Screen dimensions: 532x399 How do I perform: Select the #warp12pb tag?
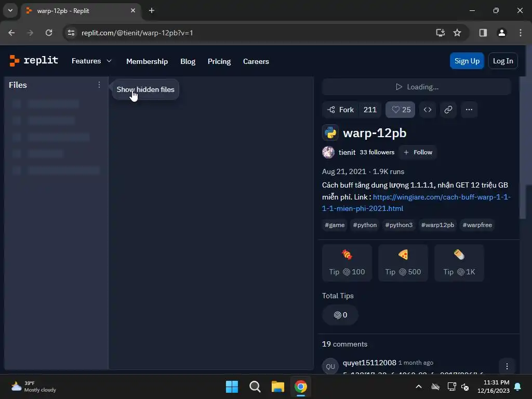coord(437,225)
